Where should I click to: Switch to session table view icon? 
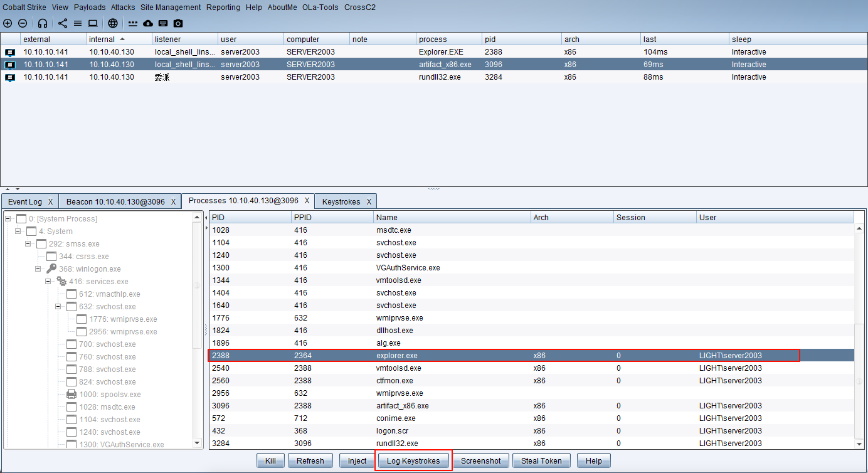78,23
